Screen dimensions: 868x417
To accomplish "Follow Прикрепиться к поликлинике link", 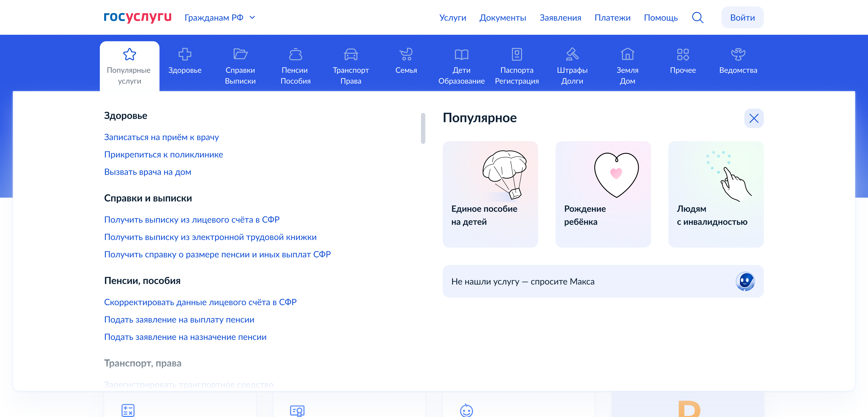I will coord(163,154).
